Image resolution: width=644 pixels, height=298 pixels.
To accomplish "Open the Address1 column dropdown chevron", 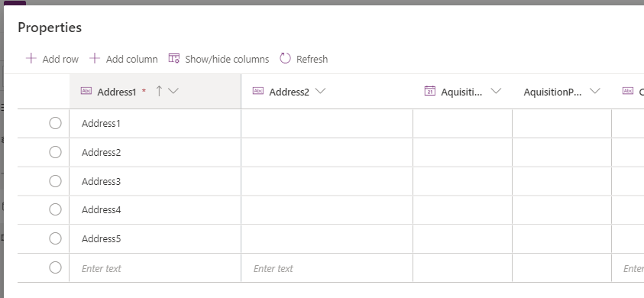I will pos(173,91).
